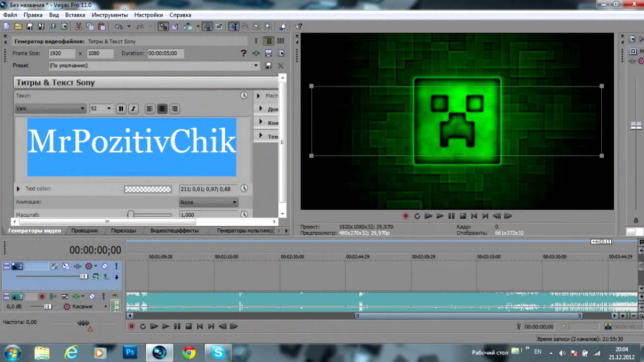This screenshot has height=362, width=644.
Task: Switch to the Видеоспецэффекты tab
Action: (174, 231)
